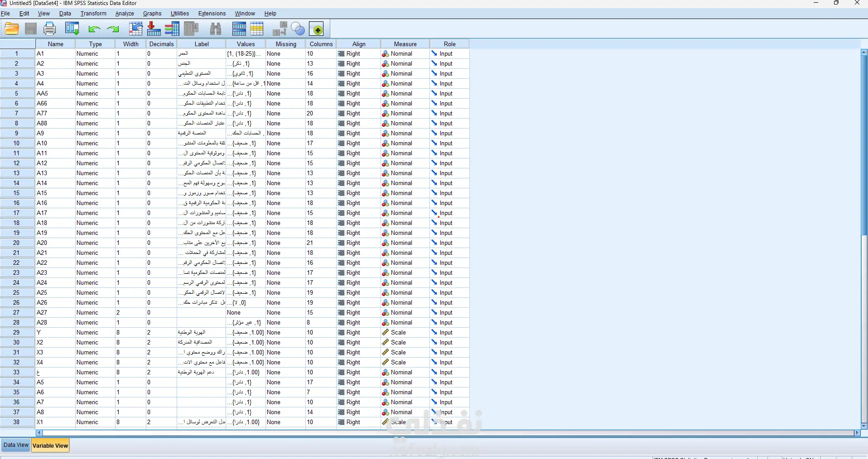Viewport: 868px width, 459px height.
Task: Switch to the Data View tab
Action: pos(16,445)
